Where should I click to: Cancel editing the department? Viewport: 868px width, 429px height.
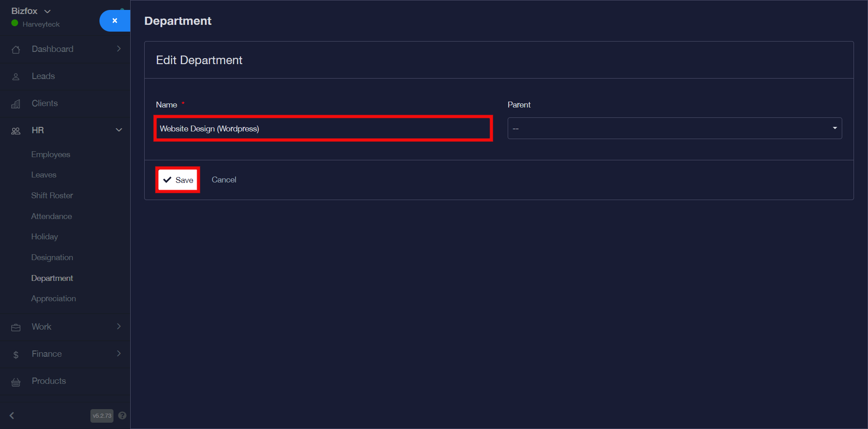[224, 180]
